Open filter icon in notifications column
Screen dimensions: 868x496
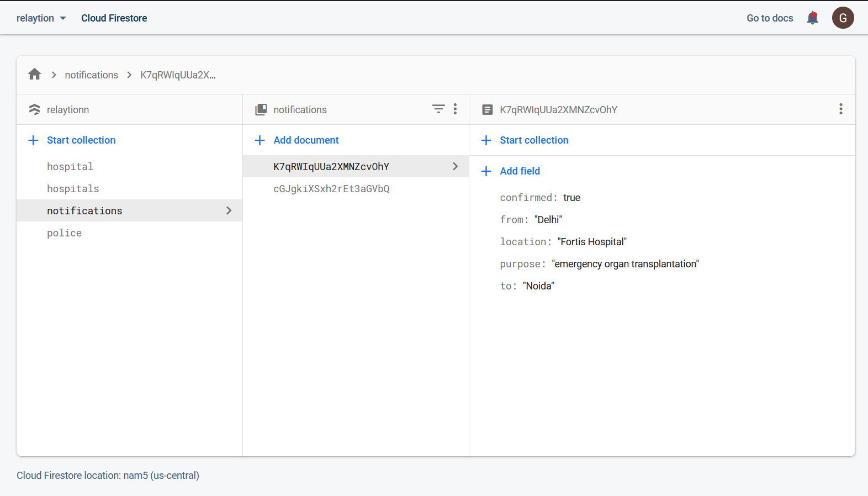(x=438, y=109)
